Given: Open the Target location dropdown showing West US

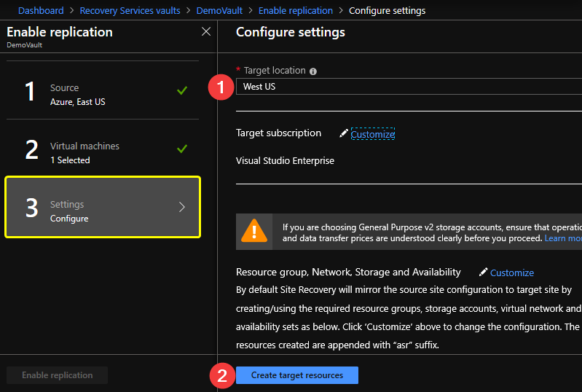Looking at the screenshot, I should (x=409, y=87).
